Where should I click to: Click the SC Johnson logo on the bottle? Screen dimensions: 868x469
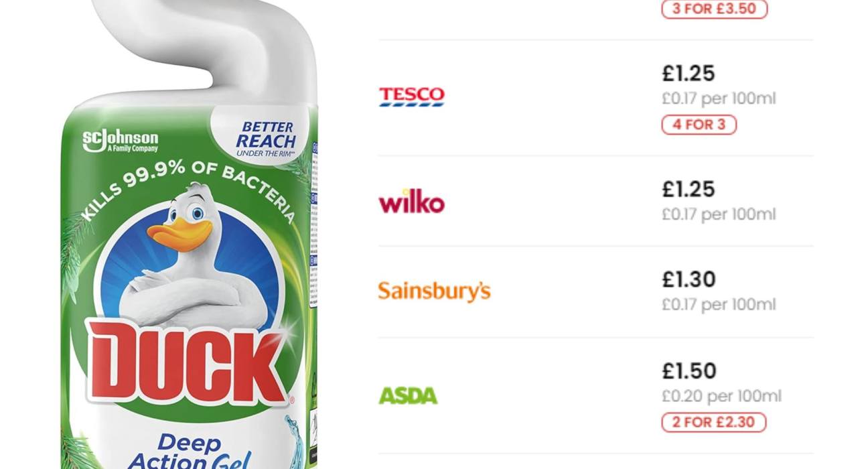121,141
